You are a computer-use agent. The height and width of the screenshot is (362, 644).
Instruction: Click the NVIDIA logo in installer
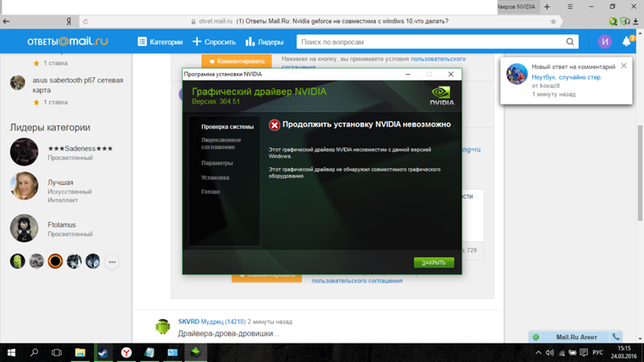442,96
